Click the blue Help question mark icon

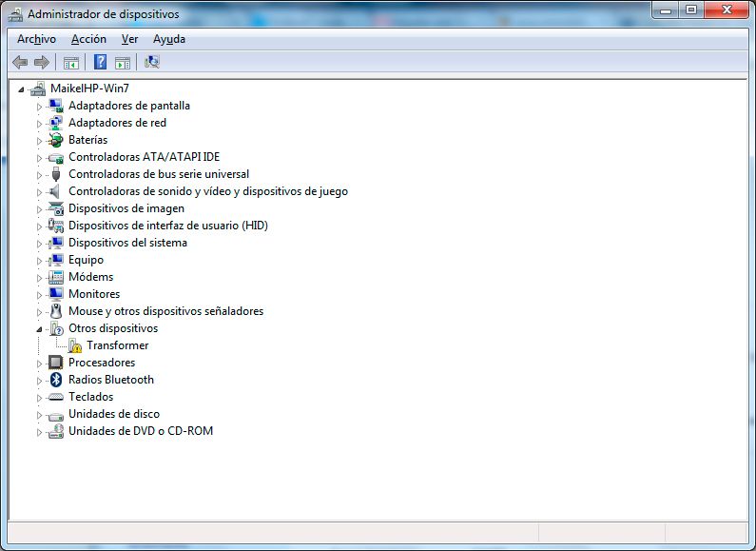click(99, 63)
